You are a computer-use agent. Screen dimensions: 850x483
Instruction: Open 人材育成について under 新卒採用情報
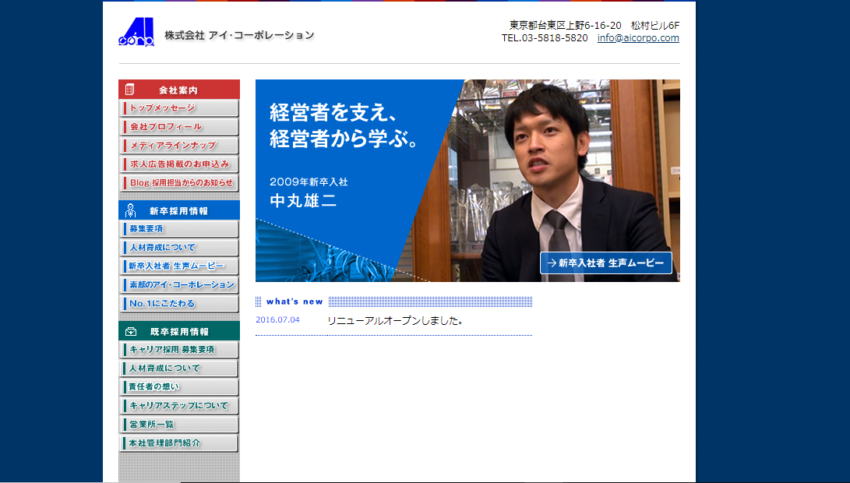click(x=178, y=248)
